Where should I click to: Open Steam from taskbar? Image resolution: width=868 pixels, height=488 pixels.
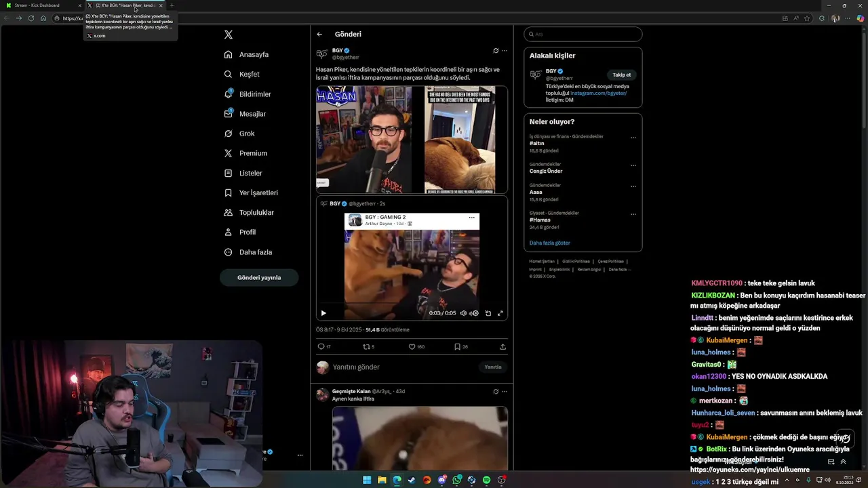[412, 480]
